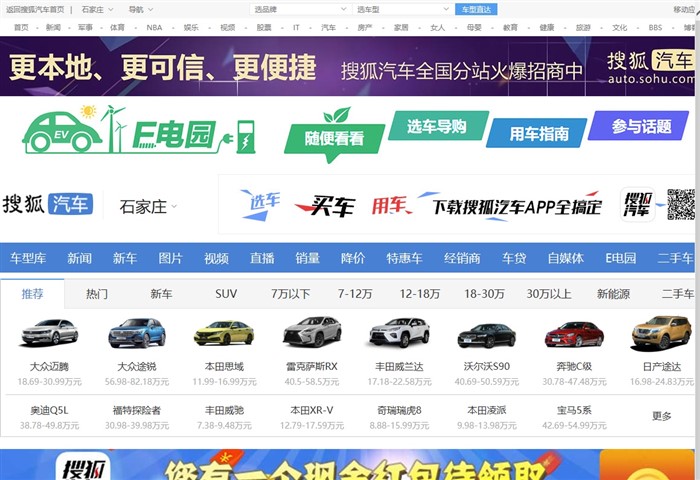
Task: Select the 30万以上 price tab
Action: [x=549, y=294]
